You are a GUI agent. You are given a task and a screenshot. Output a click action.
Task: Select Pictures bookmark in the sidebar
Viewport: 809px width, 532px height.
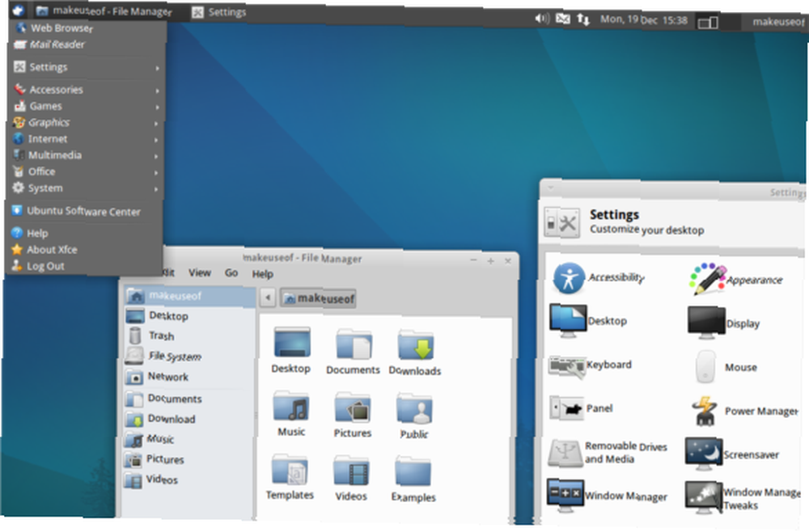187,459
